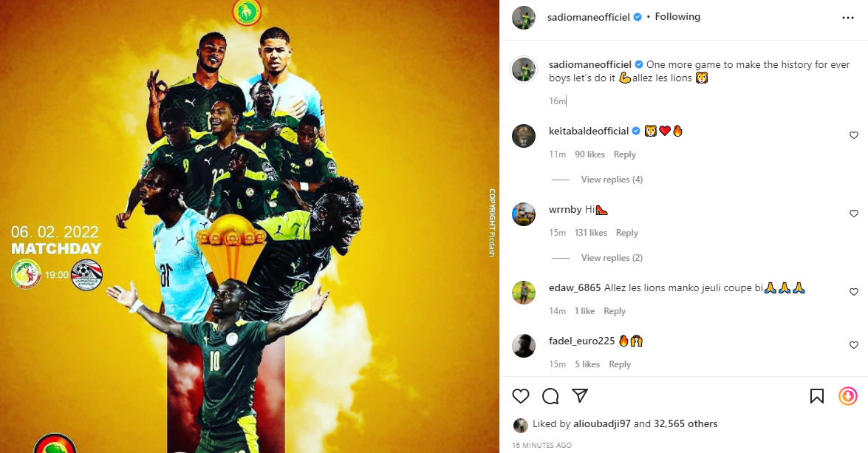Viewport: 868px width, 453px height.
Task: Like keitabaldeofficial's comment
Action: pyautogui.click(x=854, y=135)
